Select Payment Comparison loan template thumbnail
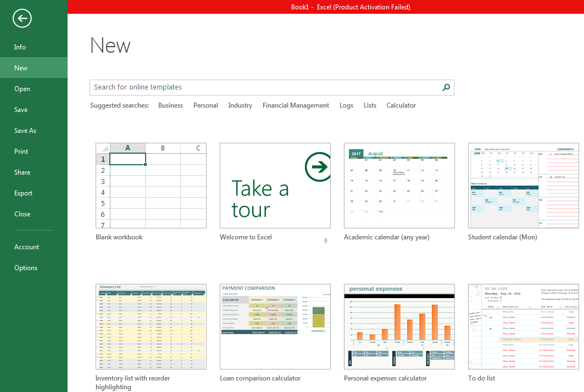The height and width of the screenshot is (392, 584). [275, 327]
